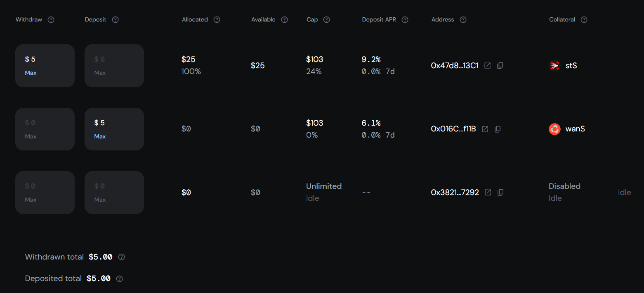Open the Deposit APR help tooltip
Image resolution: width=644 pixels, height=293 pixels.
(x=404, y=19)
